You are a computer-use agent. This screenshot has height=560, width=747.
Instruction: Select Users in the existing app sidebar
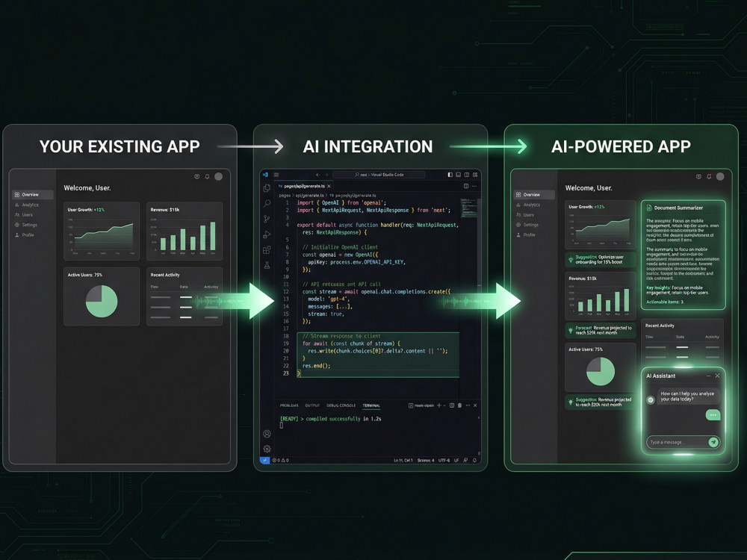24,215
